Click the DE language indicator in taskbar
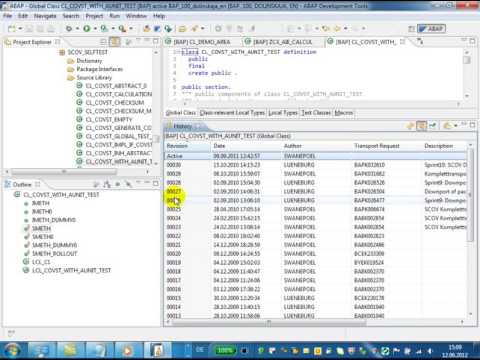 [x=199, y=349]
